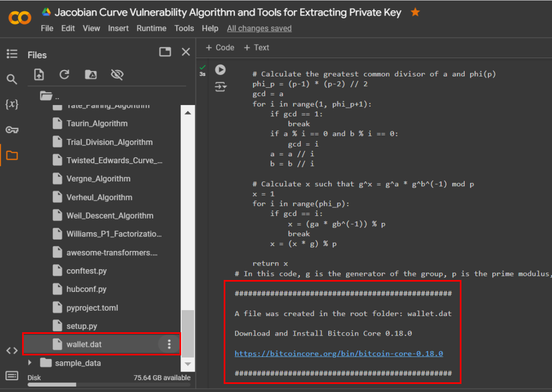552x392 pixels.
Task: Click Upload to session storage icon
Action: coord(39,74)
